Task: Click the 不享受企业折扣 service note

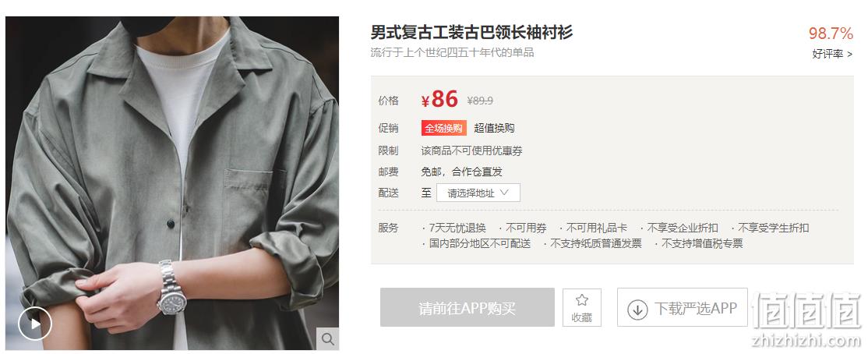Action: [x=679, y=228]
